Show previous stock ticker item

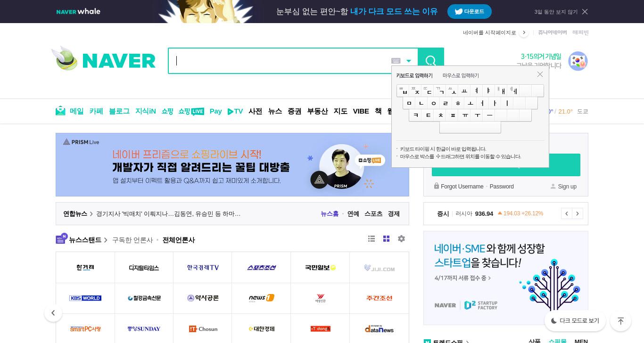[x=567, y=213]
